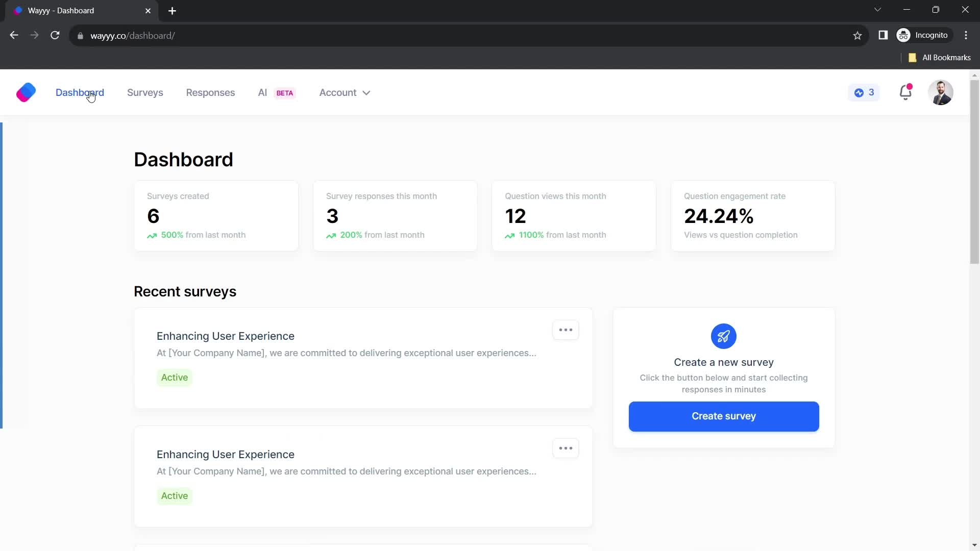Select the Surveys menu tab
Image resolution: width=980 pixels, height=551 pixels.
pos(145,92)
